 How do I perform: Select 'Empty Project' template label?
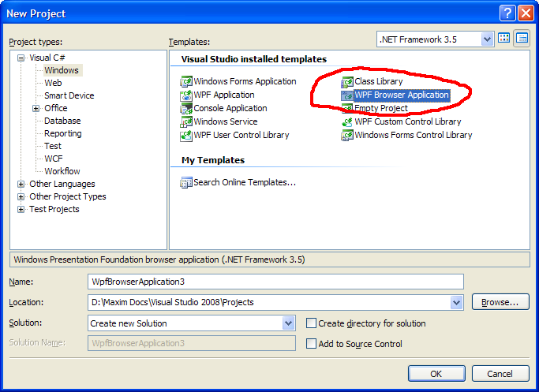tap(381, 109)
